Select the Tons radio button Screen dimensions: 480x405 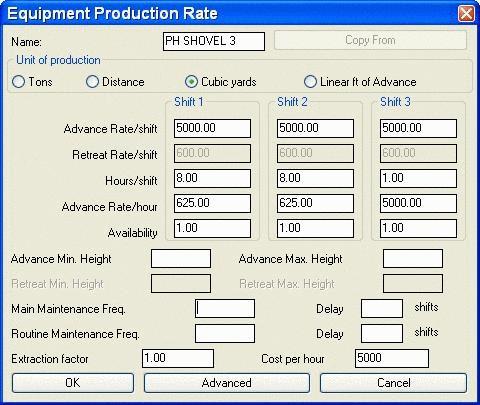point(32,82)
